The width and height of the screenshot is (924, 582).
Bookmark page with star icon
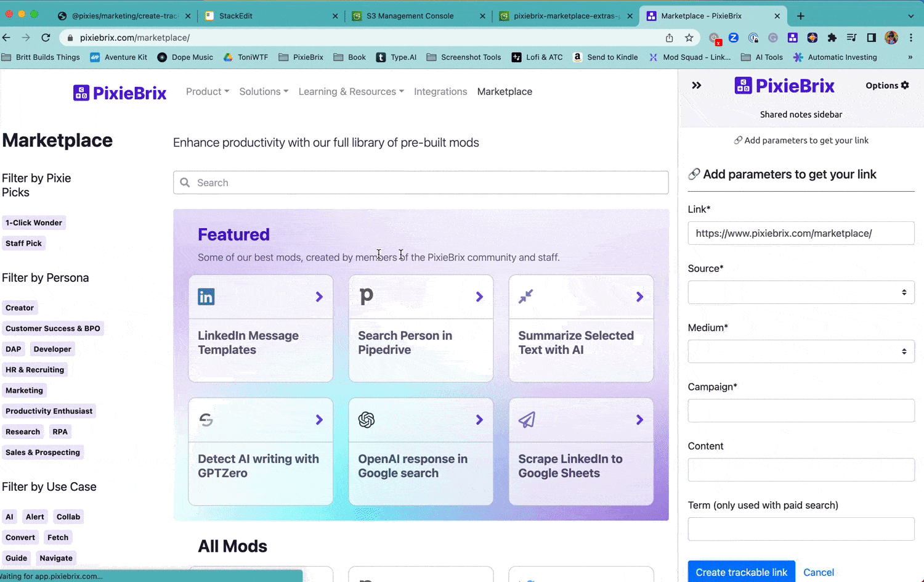point(689,38)
